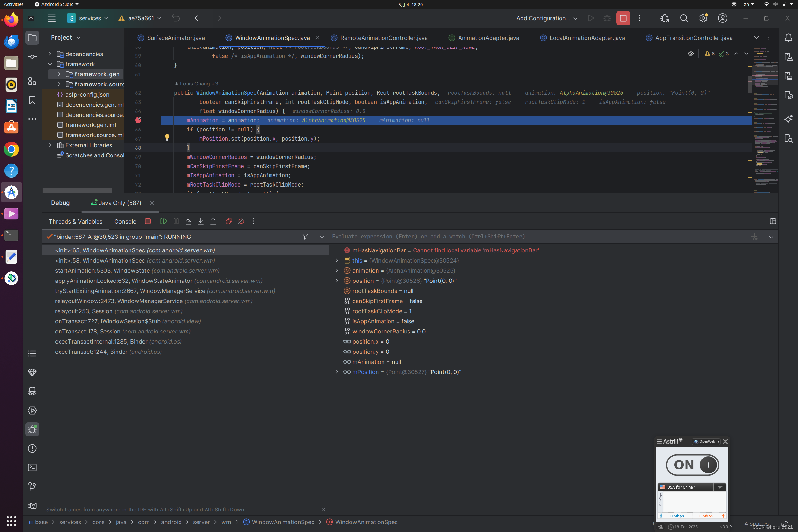Click Step Out in debug toolbar
798x532 pixels.
tap(213, 221)
